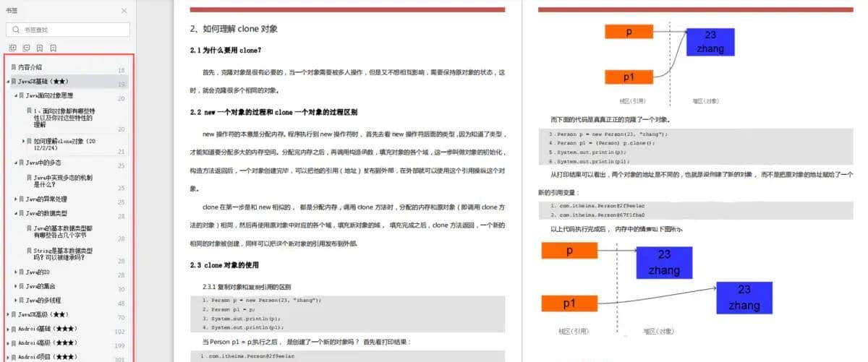The height and width of the screenshot is (362, 868).
Task: Click heading 2、如何理解 clone 对象
Action: (234, 30)
